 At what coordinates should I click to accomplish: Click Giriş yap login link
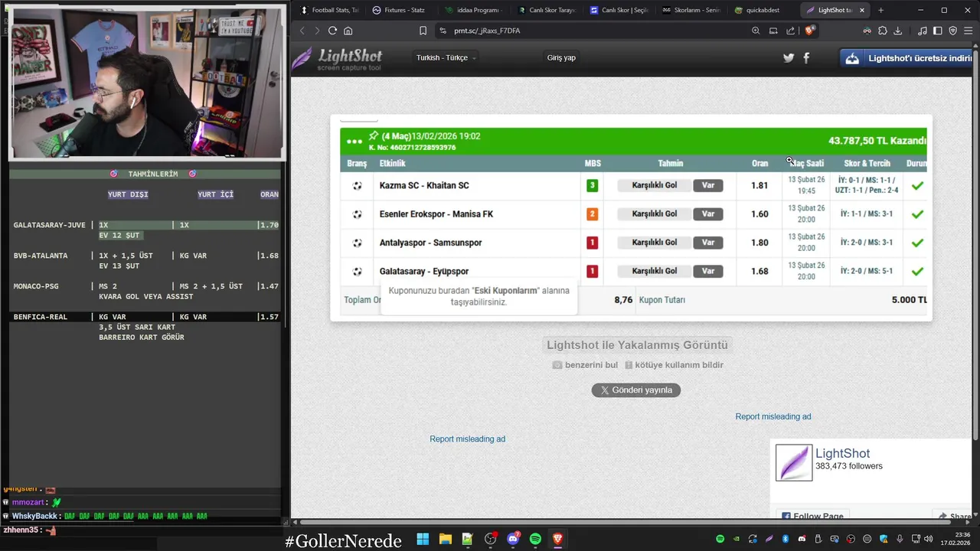click(x=561, y=58)
